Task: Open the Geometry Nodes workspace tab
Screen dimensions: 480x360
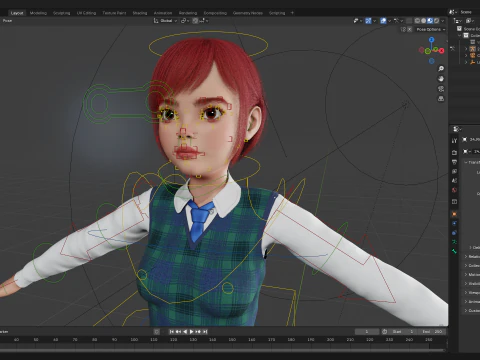Action: click(248, 13)
